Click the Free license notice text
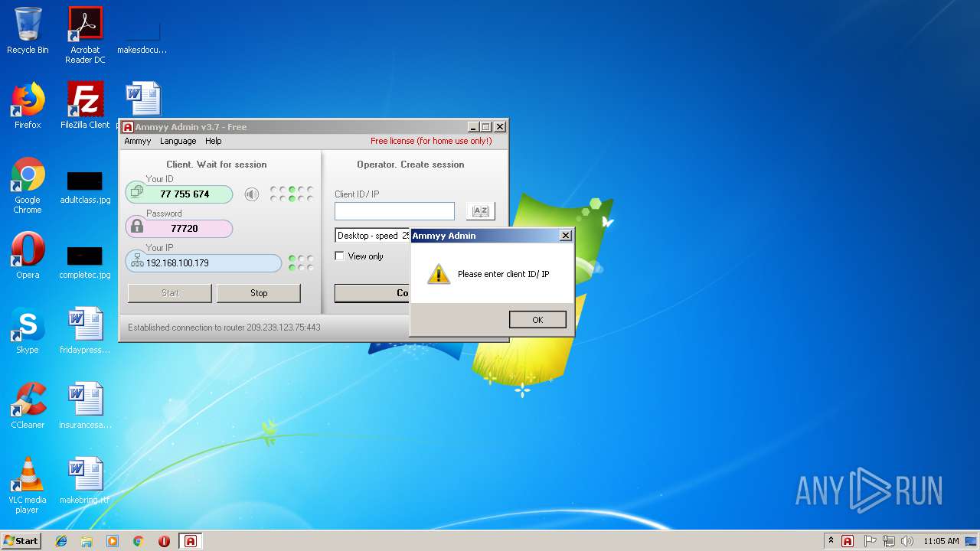 point(431,141)
